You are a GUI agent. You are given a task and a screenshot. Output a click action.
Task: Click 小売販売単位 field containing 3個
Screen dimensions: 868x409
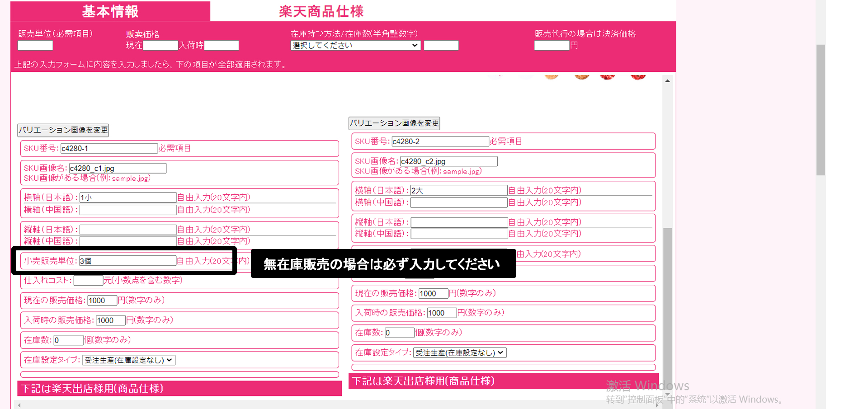[127, 261]
